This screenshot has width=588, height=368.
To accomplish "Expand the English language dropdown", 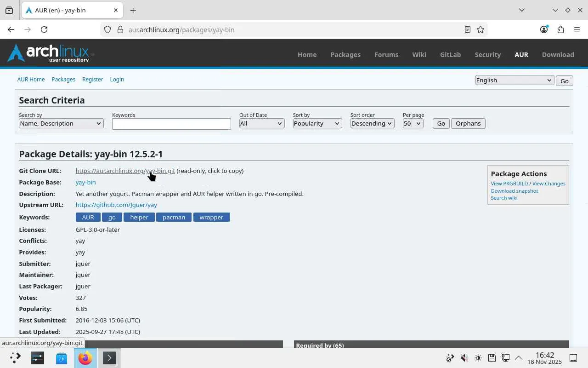I will click(x=514, y=80).
